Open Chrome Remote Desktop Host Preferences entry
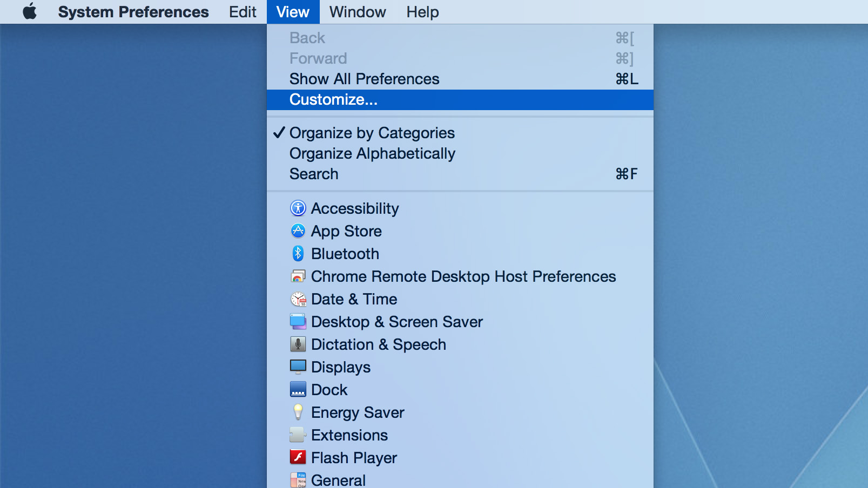868x488 pixels. (x=463, y=276)
